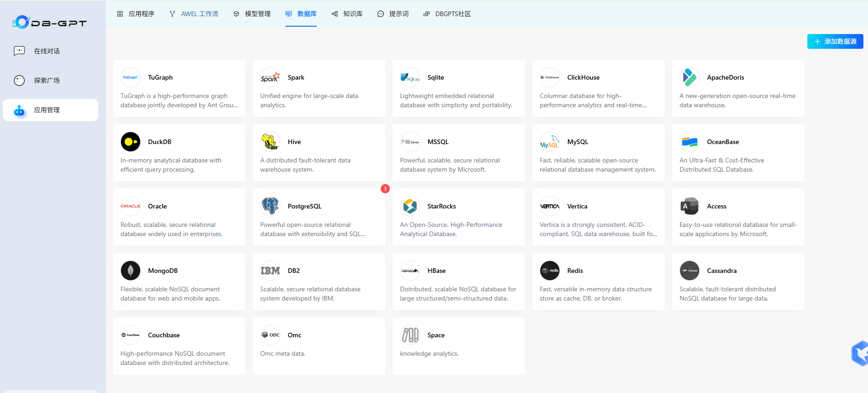This screenshot has width=868, height=393.
Task: Click the IBM DB2 logo icon
Action: point(270,271)
